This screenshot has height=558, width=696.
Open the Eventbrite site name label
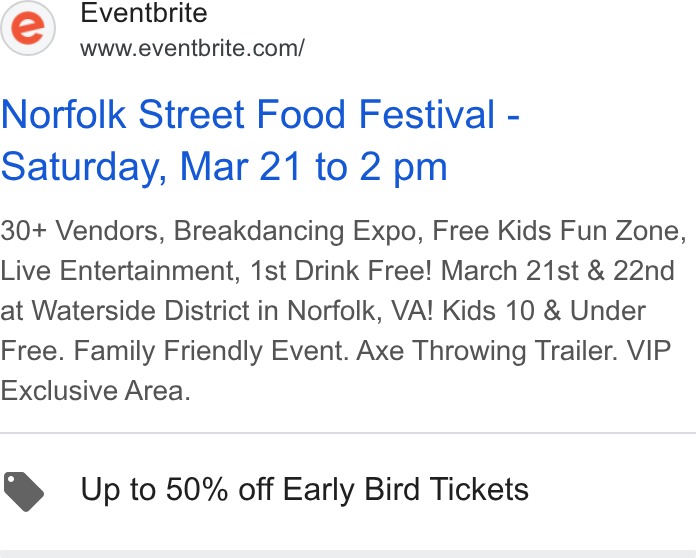144,13
